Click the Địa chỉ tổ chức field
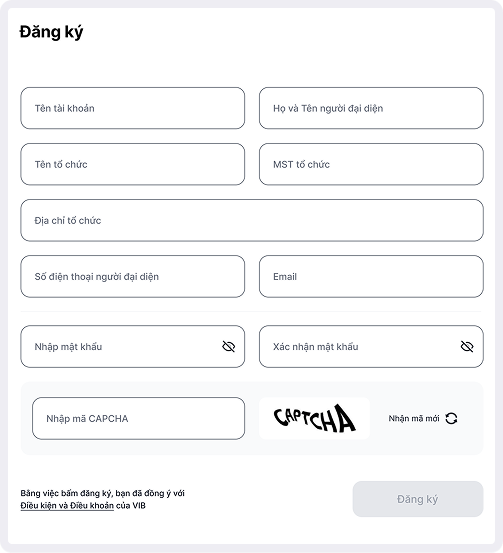This screenshot has height=553, width=503. [252, 220]
